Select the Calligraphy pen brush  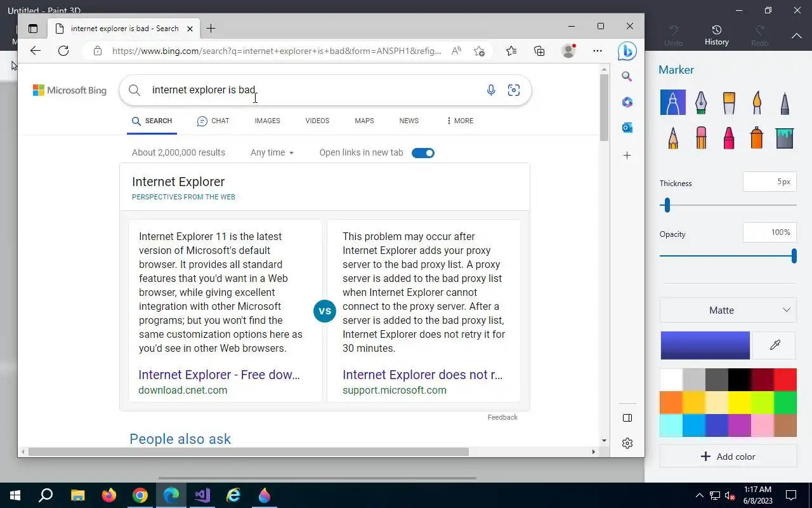[x=701, y=102]
